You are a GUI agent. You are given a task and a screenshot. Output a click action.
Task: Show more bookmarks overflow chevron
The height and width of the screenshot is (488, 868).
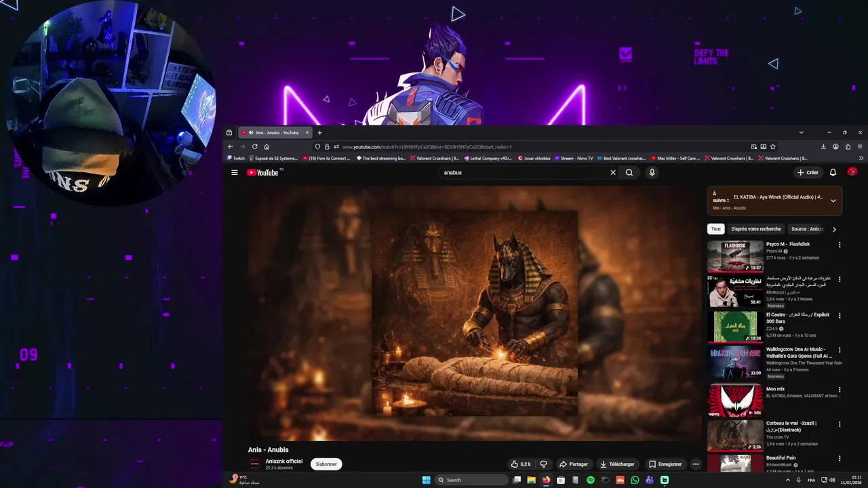(861, 158)
